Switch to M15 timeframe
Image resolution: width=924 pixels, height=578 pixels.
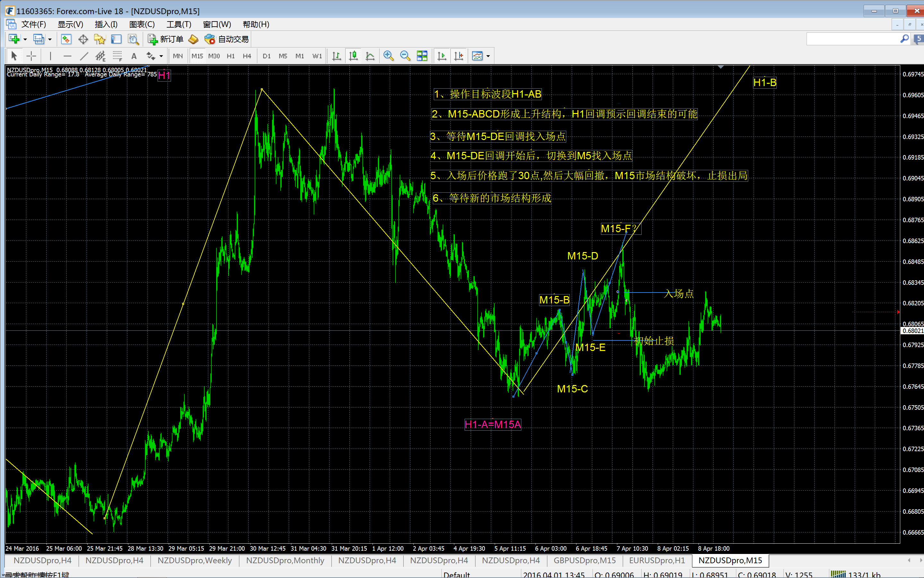click(x=197, y=56)
